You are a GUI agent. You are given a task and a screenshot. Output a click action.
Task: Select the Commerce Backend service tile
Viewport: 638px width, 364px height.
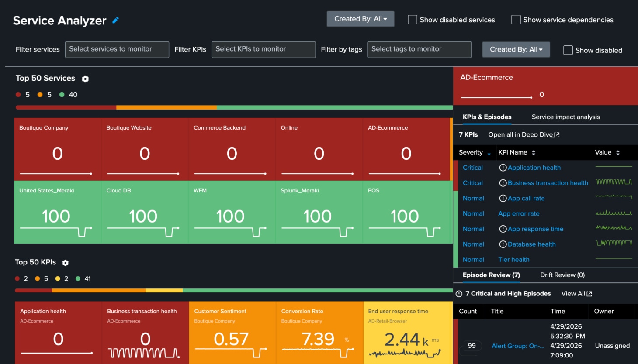232,149
